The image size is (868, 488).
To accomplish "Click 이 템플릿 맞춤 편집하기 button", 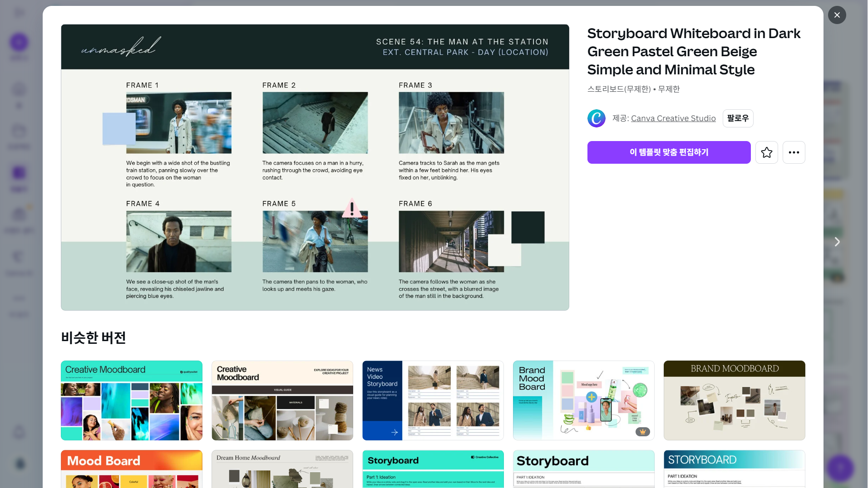I will (x=669, y=152).
